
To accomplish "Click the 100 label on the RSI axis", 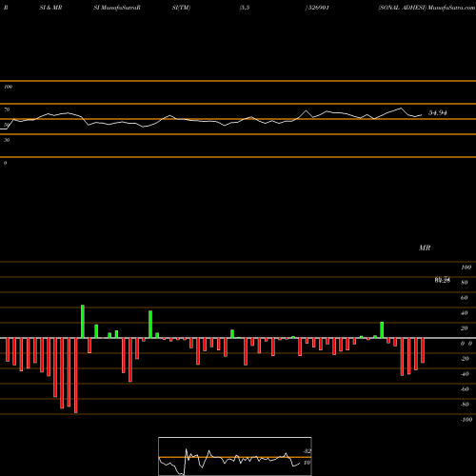I will [x=8, y=87].
